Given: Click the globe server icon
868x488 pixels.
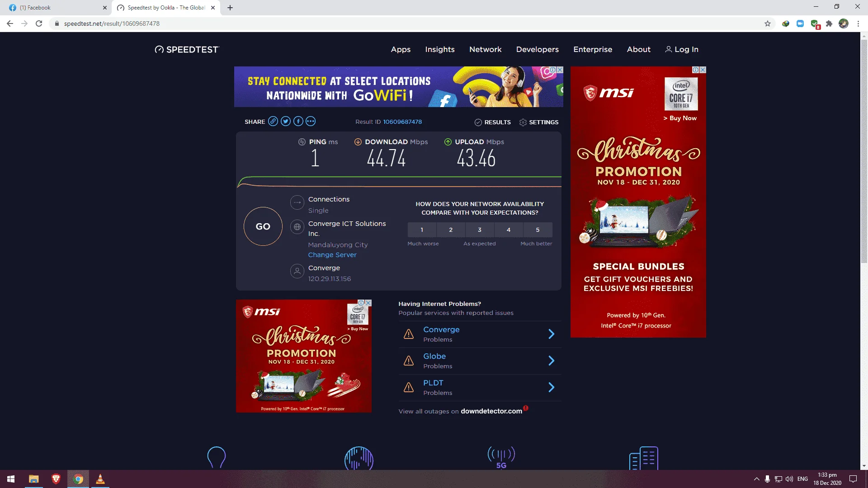Looking at the screenshot, I should click(x=297, y=227).
